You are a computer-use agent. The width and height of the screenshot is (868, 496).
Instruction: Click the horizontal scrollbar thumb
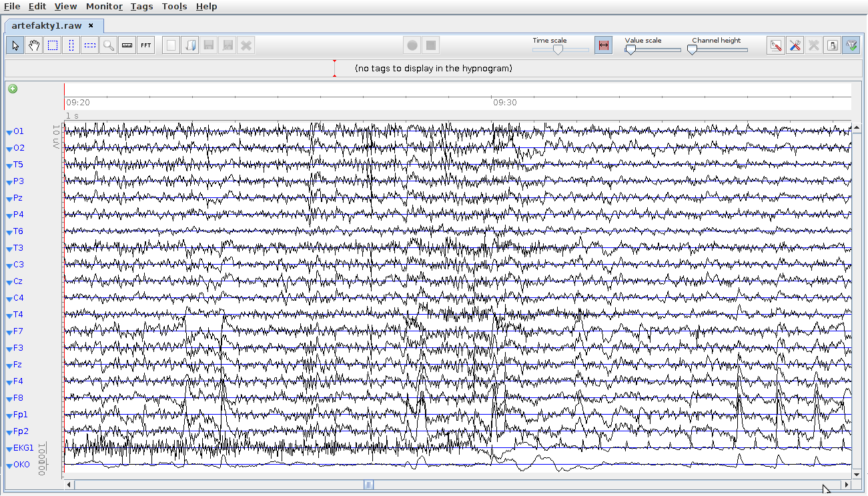click(368, 485)
